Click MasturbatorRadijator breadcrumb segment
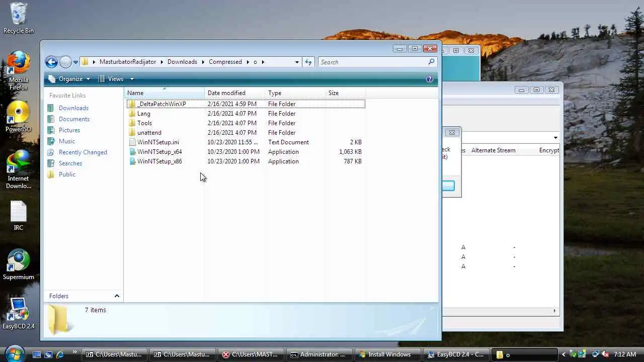The width and height of the screenshot is (644, 362). (128, 62)
